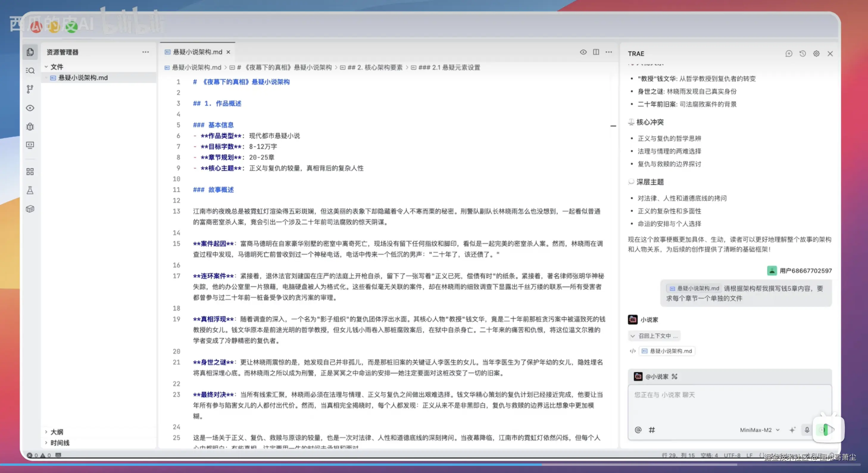Click status bar 空格: 4
868x473 pixels.
[x=709, y=455]
